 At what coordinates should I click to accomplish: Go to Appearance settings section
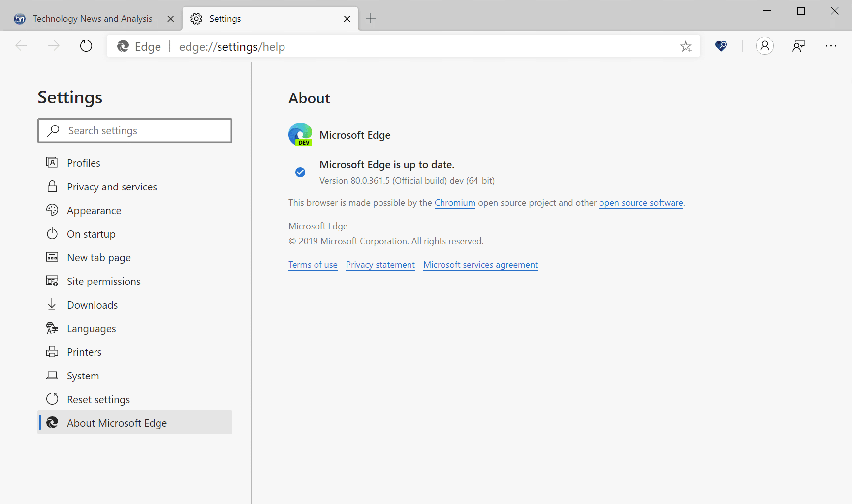(94, 211)
